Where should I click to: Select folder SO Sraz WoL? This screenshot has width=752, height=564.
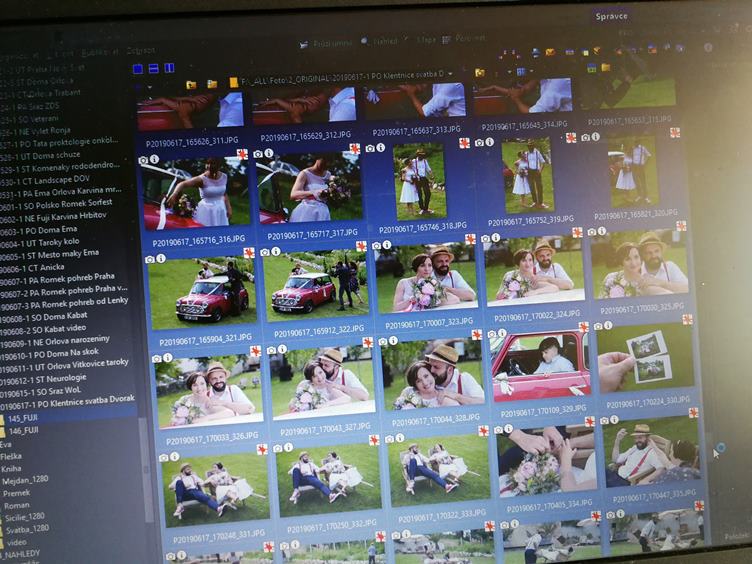click(x=41, y=391)
